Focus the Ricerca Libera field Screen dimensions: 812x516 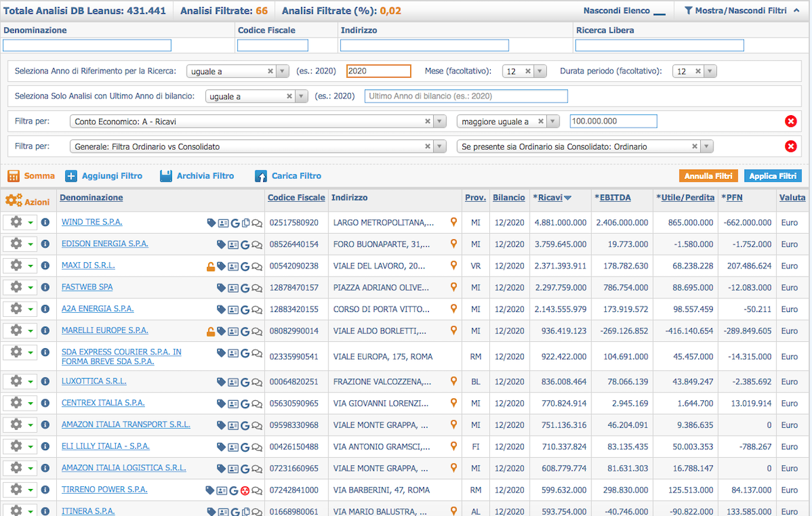(659, 46)
